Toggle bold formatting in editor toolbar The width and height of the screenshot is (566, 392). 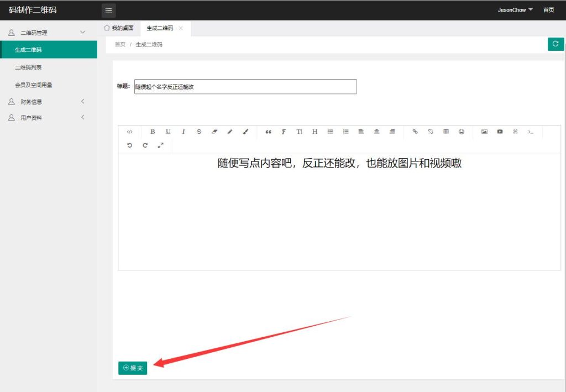pos(153,132)
